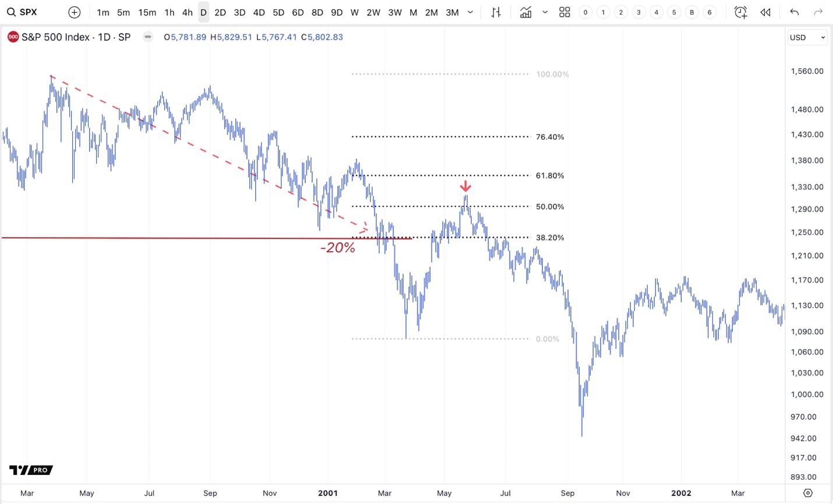Click the TradingView PRO logo
The height and width of the screenshot is (504, 833).
(x=31, y=470)
